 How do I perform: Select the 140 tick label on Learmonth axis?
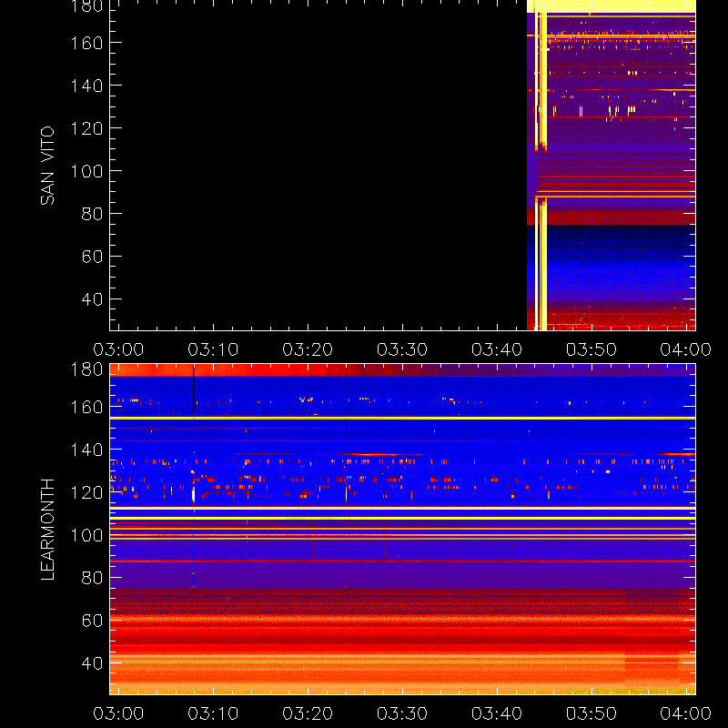(86, 450)
